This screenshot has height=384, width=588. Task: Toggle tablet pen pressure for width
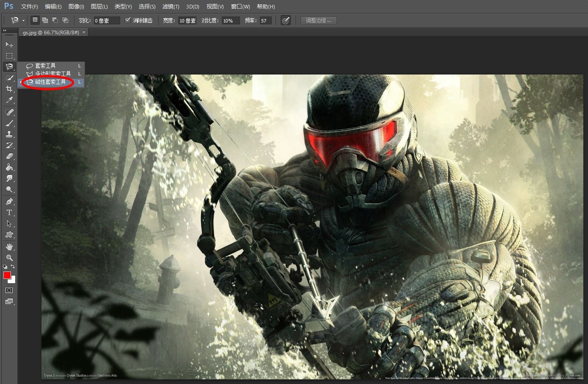286,20
